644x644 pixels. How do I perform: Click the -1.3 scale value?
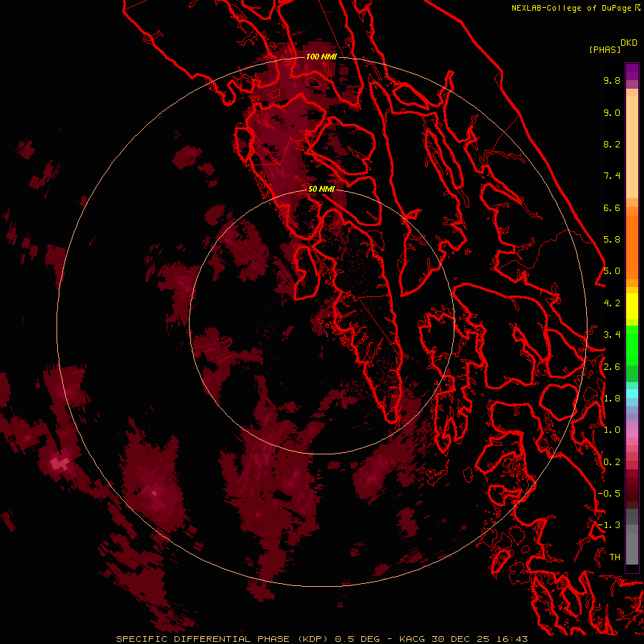[609, 526]
